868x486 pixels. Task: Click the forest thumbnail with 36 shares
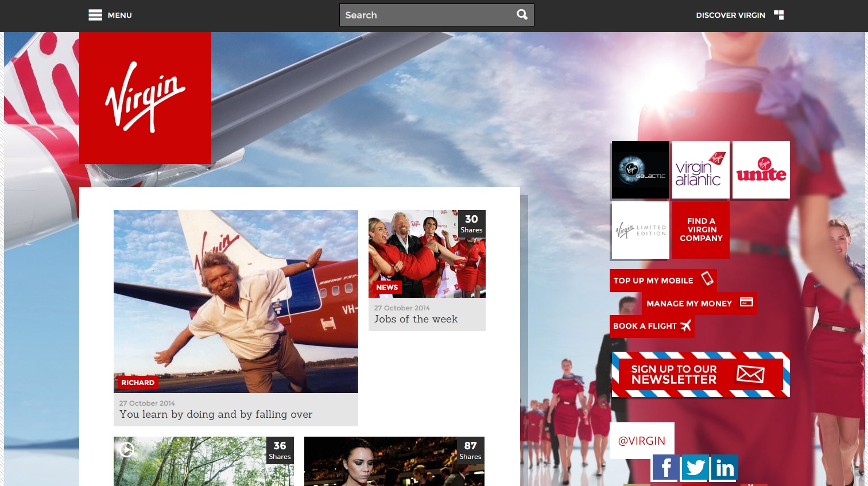click(204, 461)
